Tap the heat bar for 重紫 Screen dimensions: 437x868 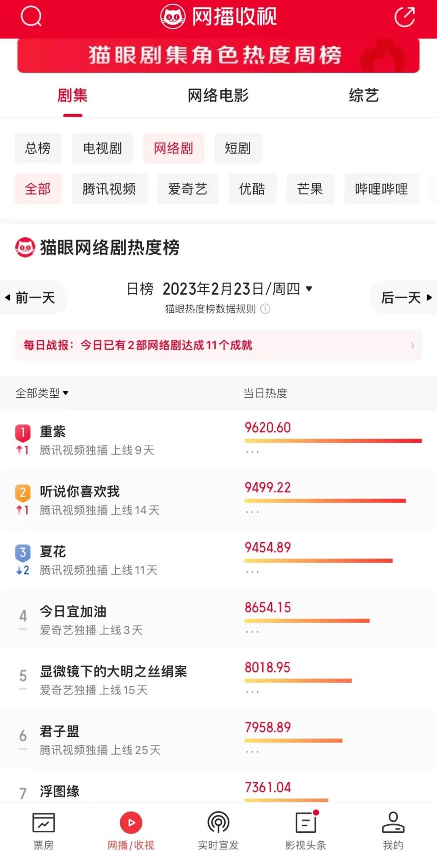(333, 441)
